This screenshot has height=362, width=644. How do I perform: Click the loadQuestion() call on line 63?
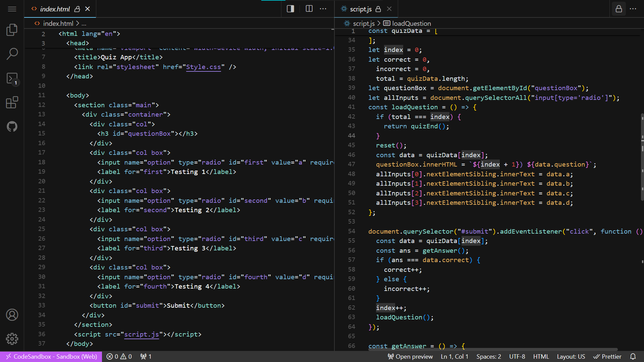pyautogui.click(x=405, y=317)
